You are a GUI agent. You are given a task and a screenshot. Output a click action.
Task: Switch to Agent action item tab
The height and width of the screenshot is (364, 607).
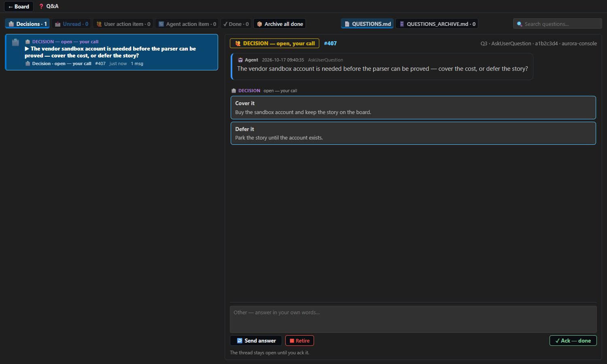pos(187,24)
